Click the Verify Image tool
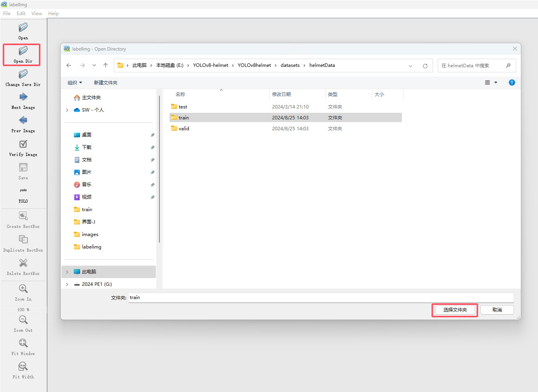The height and width of the screenshot is (392, 538). coord(23,144)
